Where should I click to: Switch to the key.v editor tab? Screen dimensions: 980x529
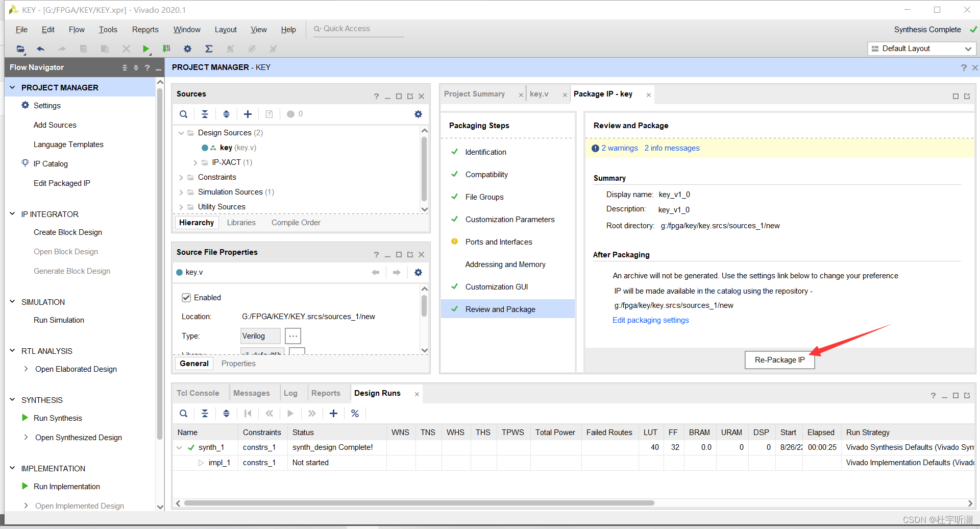click(539, 94)
